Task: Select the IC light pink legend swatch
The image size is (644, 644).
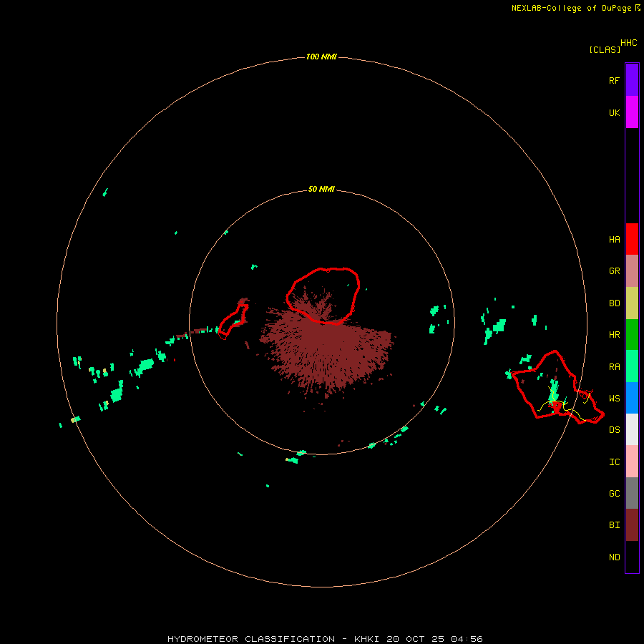Action: click(x=632, y=462)
